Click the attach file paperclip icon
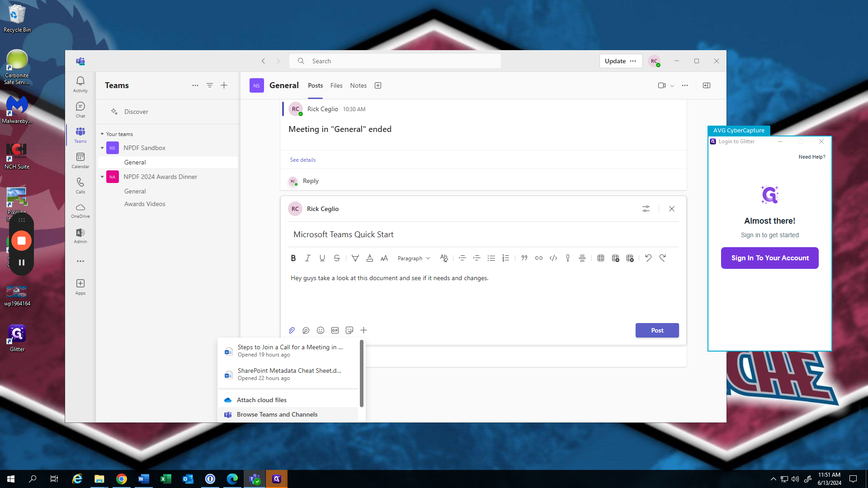The image size is (868, 488). click(x=292, y=330)
